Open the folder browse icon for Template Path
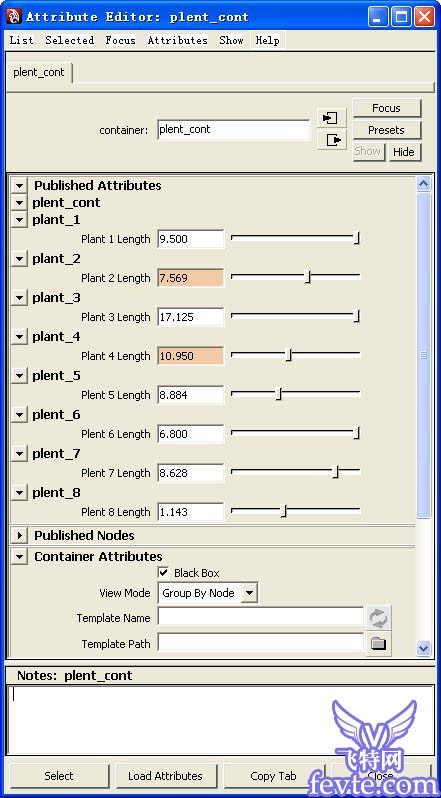The width and height of the screenshot is (441, 798). 378,644
